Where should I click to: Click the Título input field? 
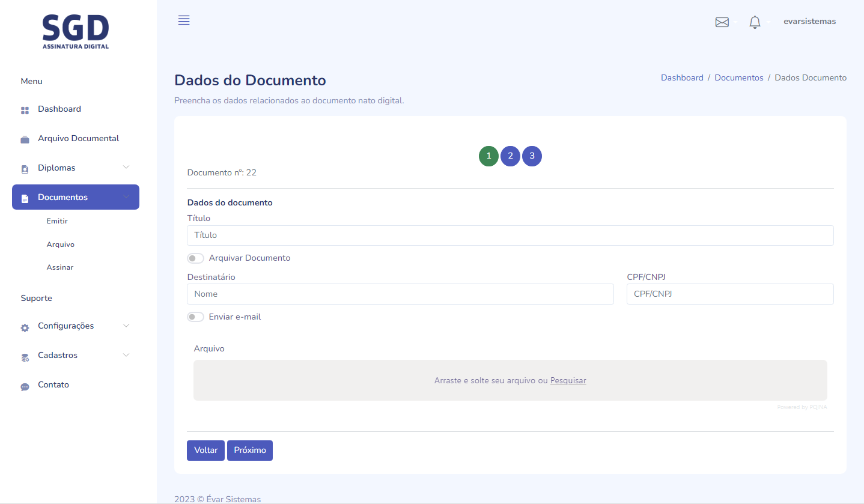510,235
